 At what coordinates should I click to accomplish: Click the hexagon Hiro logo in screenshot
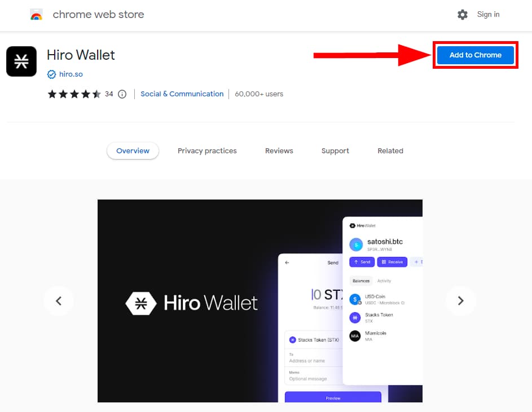pyautogui.click(x=141, y=303)
